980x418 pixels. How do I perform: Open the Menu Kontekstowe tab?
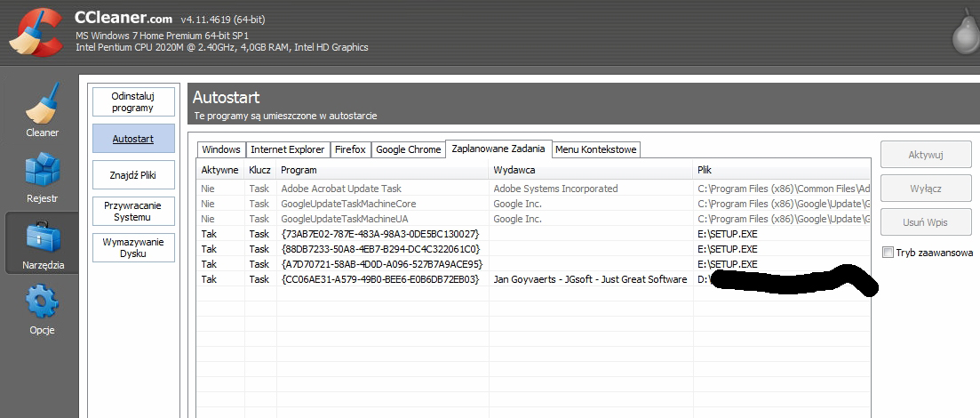[596, 149]
